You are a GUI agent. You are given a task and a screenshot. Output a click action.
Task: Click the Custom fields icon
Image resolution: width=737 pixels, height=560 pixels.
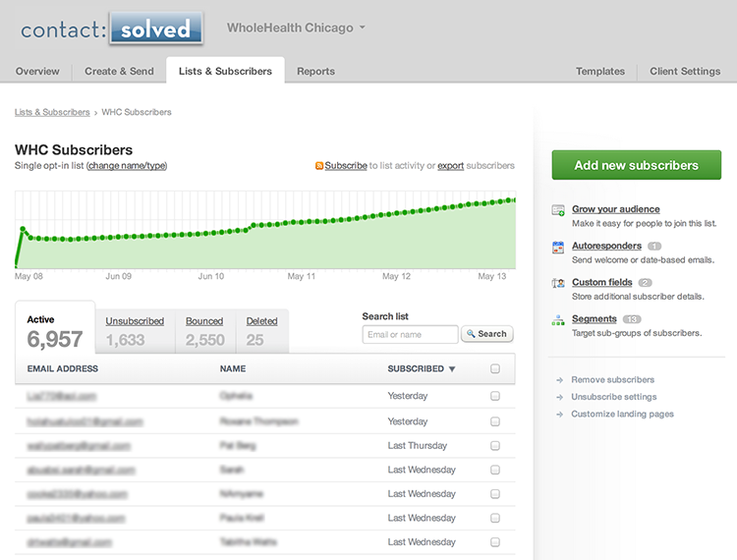(558, 283)
